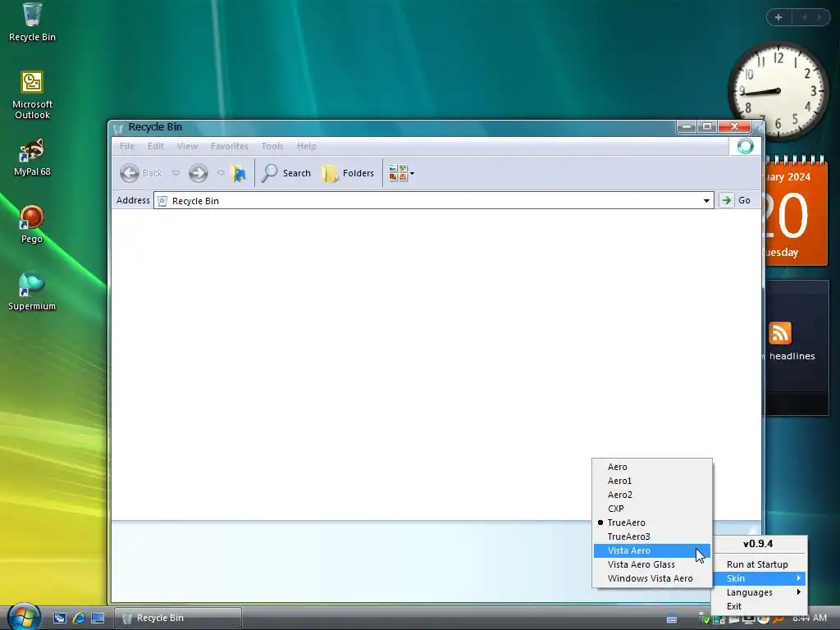
Task: Click the Recycle Bin taskbar button
Action: [x=178, y=619]
